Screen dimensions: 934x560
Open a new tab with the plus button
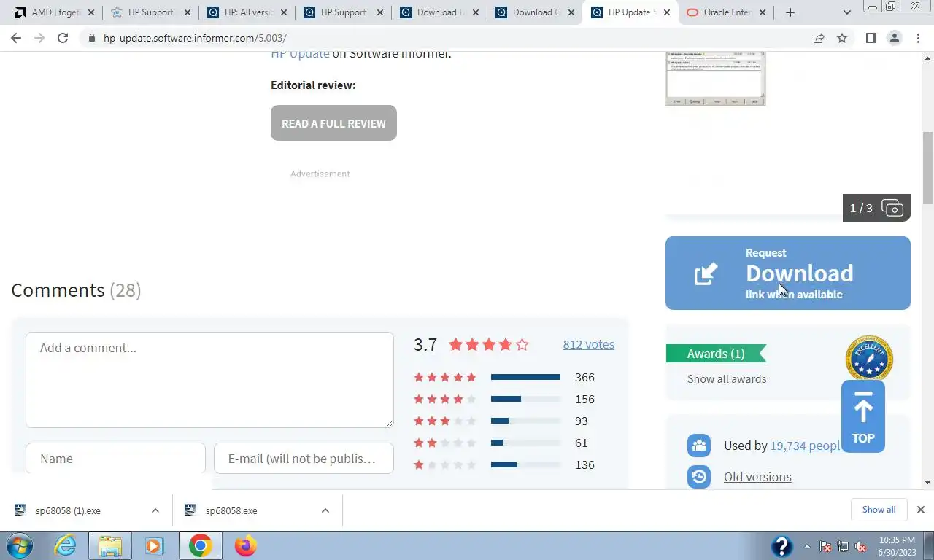pyautogui.click(x=790, y=12)
